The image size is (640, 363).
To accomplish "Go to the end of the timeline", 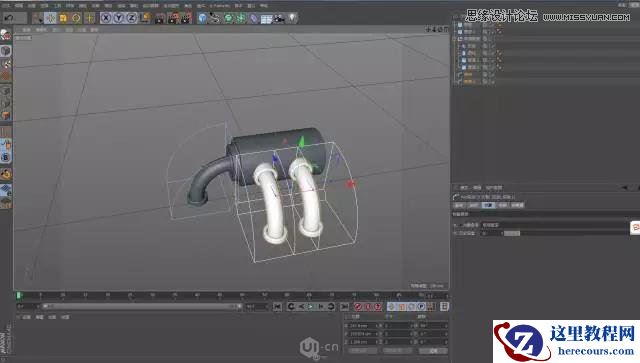I will (x=344, y=306).
